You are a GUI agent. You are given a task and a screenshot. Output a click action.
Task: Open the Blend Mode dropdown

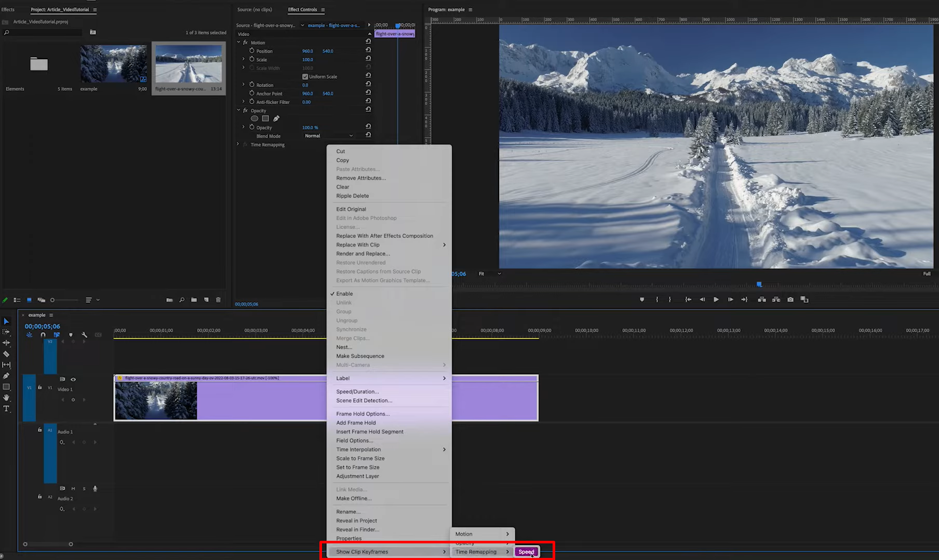[330, 135]
